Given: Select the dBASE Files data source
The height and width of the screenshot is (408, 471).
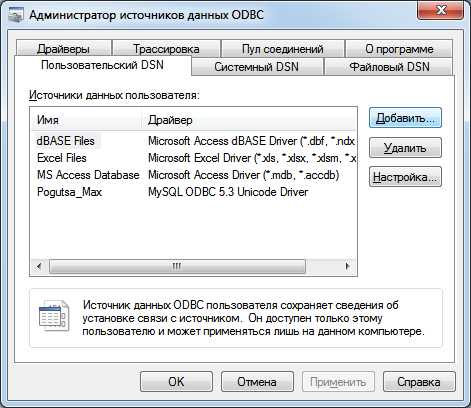Looking at the screenshot, I should (66, 141).
